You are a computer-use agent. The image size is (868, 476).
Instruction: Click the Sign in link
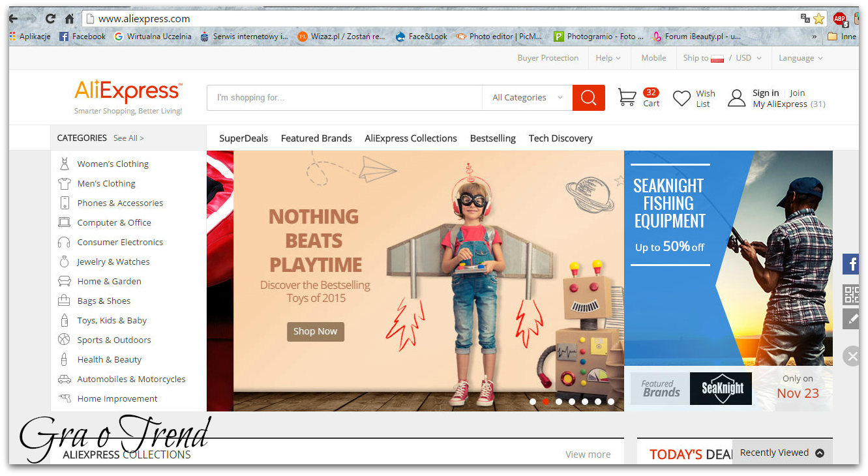pos(766,93)
